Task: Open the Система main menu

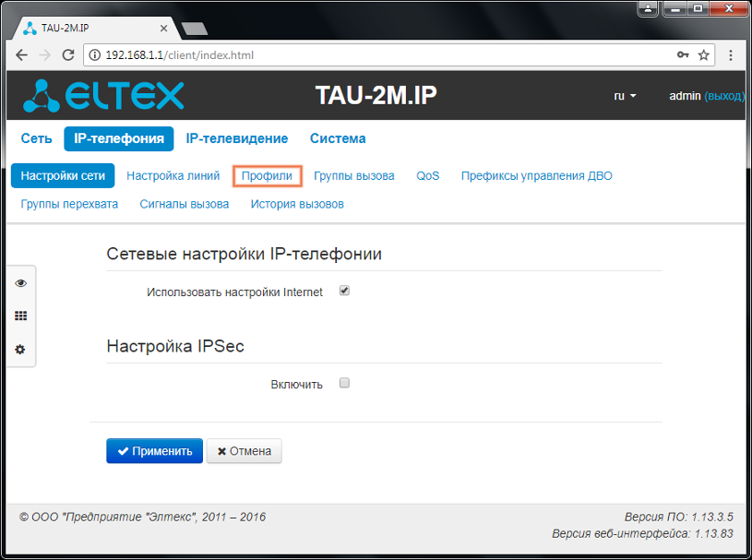Action: point(338,138)
